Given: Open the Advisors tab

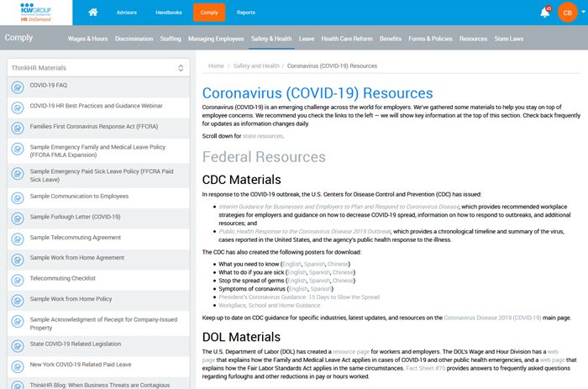Looking at the screenshot, I should coord(127,13).
